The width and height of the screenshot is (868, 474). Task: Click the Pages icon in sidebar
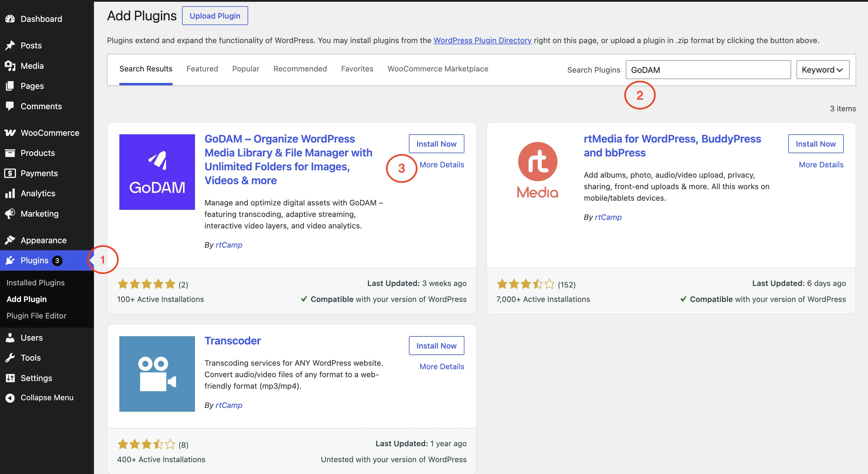pyautogui.click(x=10, y=86)
